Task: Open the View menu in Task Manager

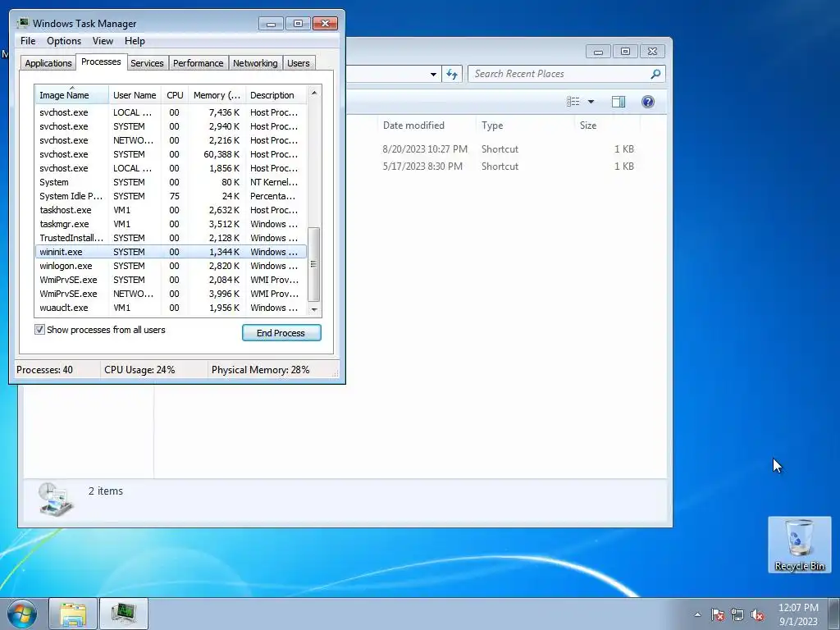Action: [103, 41]
